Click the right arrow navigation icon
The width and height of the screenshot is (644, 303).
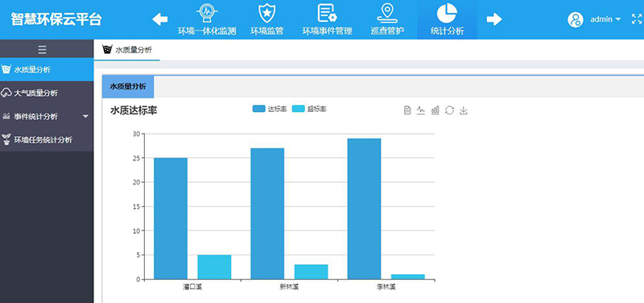point(494,19)
